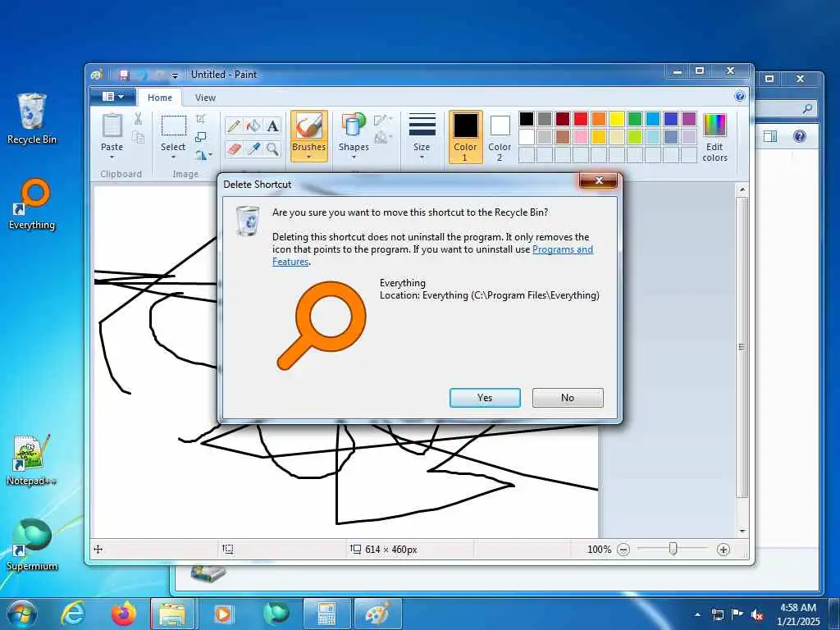Open Edit colors rainbow icon
This screenshot has height=630, width=840.
(x=714, y=126)
